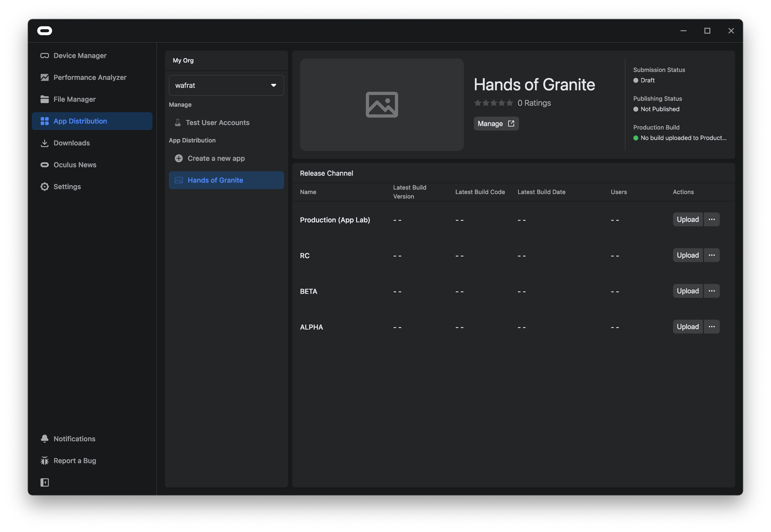The height and width of the screenshot is (532, 771).
Task: Expand actions menu for RC release channel
Action: pos(712,255)
